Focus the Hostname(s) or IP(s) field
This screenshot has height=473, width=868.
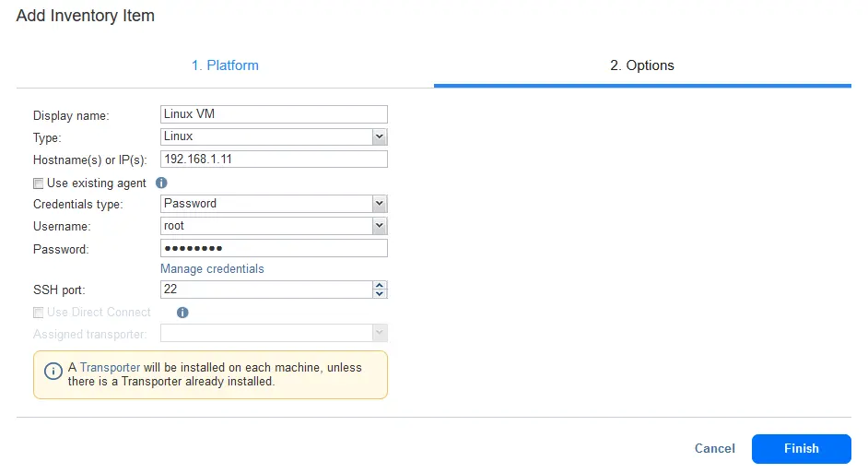274,160
